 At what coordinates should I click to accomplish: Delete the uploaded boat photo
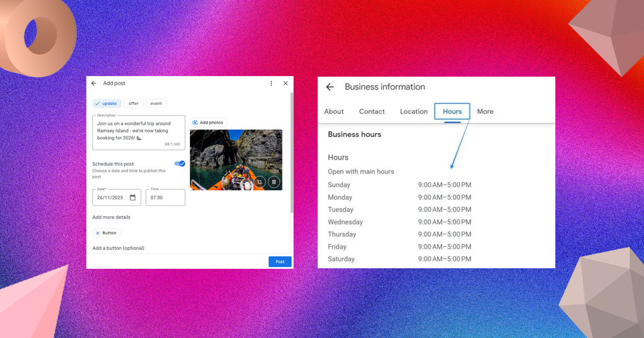click(274, 182)
